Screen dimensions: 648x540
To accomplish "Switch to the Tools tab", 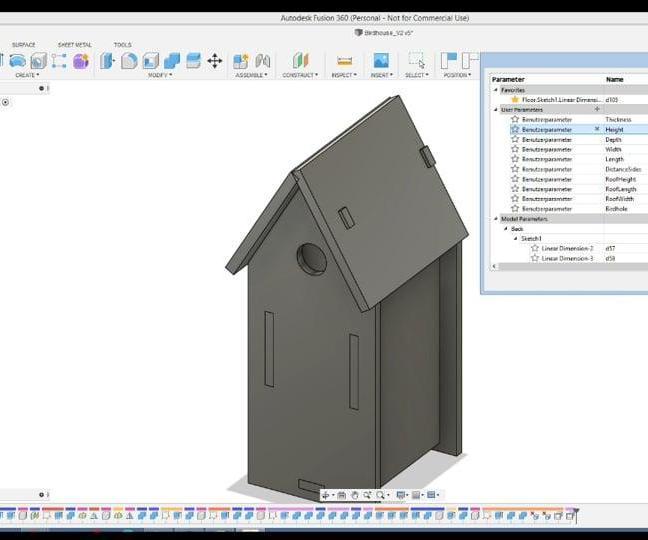I will coord(122,45).
